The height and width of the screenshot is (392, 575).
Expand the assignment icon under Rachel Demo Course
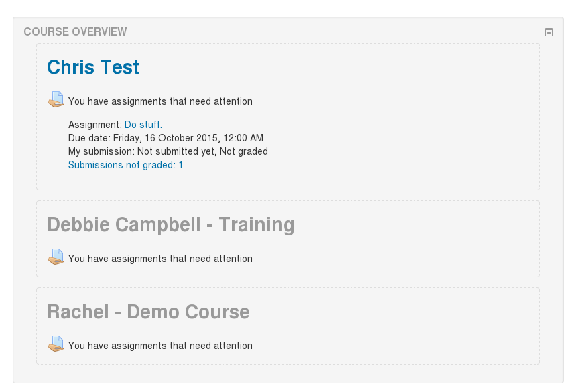click(56, 344)
